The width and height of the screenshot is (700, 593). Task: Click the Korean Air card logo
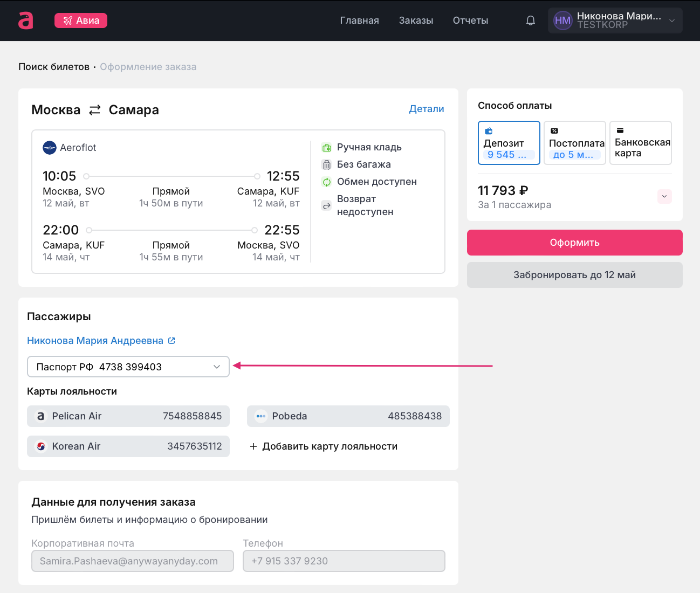[40, 446]
